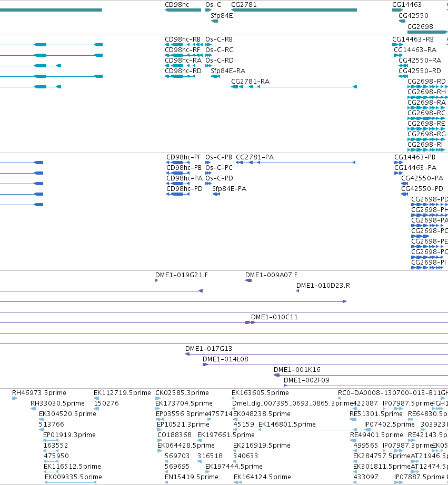
Task: Click the CG14463 gene label
Action: coord(407,5)
